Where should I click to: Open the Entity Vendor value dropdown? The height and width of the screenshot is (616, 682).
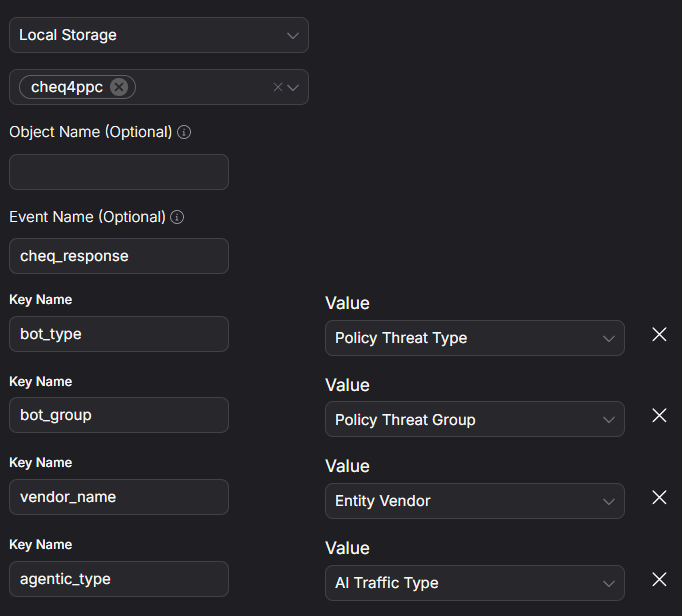(475, 501)
